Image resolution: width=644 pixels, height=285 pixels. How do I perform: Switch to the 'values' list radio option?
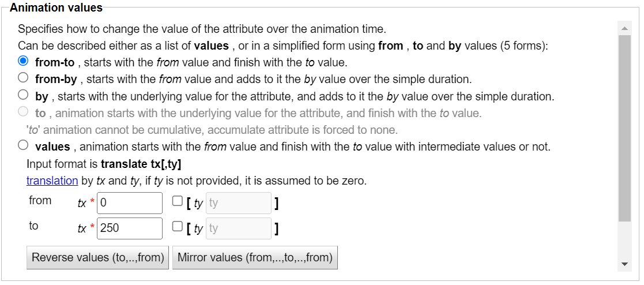point(23,145)
